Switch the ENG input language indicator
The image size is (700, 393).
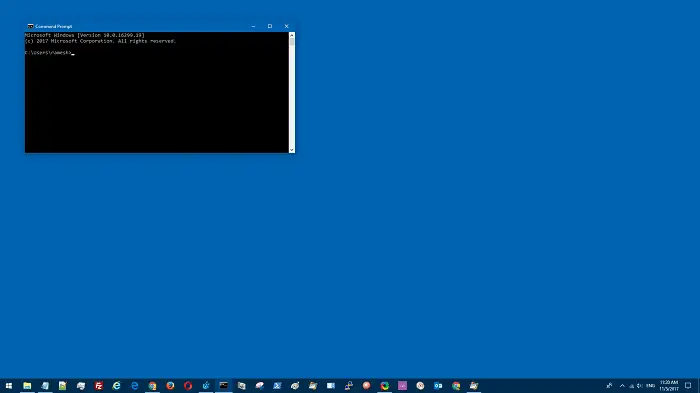tap(650, 385)
